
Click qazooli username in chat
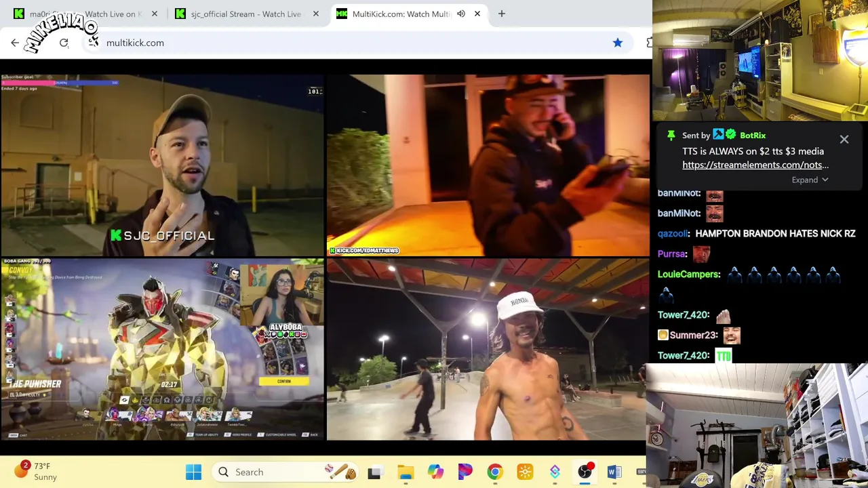click(673, 234)
